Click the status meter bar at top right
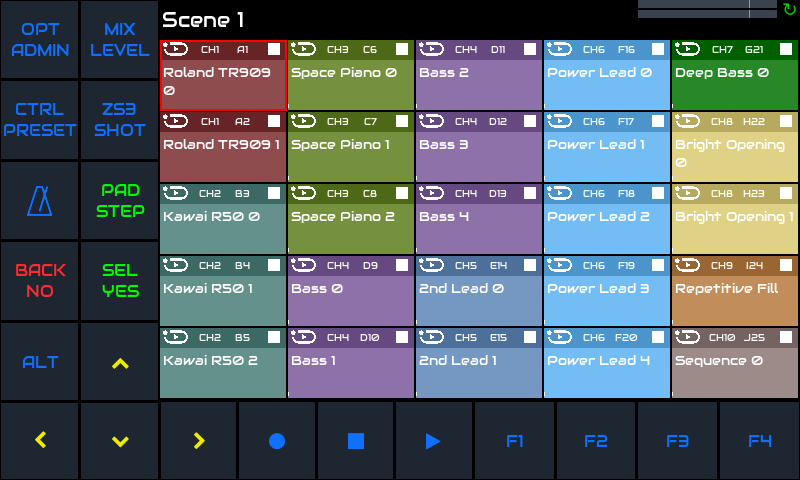The image size is (800, 480). [x=707, y=10]
